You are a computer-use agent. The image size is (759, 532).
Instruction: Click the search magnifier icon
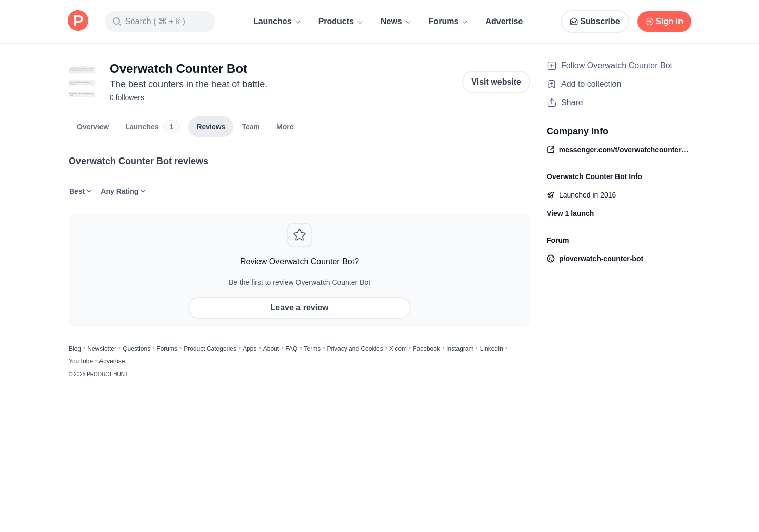(x=117, y=22)
